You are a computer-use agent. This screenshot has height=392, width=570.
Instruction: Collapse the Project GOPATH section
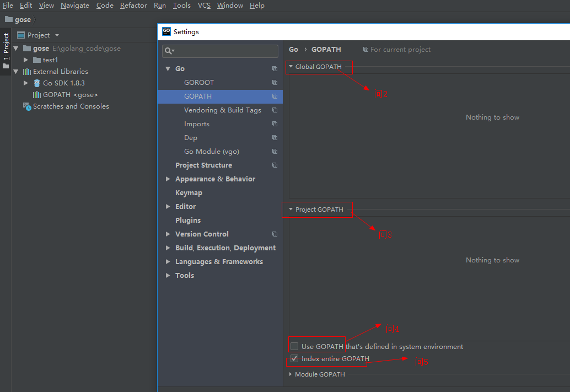[291, 210]
